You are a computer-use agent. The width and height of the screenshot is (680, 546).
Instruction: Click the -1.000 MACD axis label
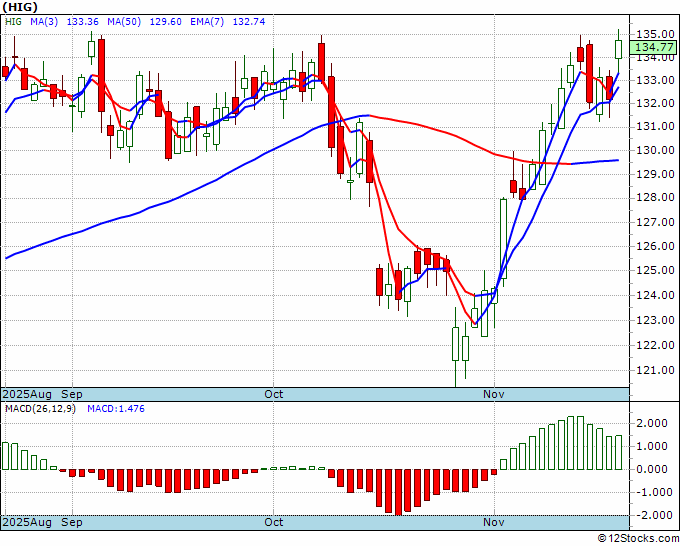(x=652, y=492)
